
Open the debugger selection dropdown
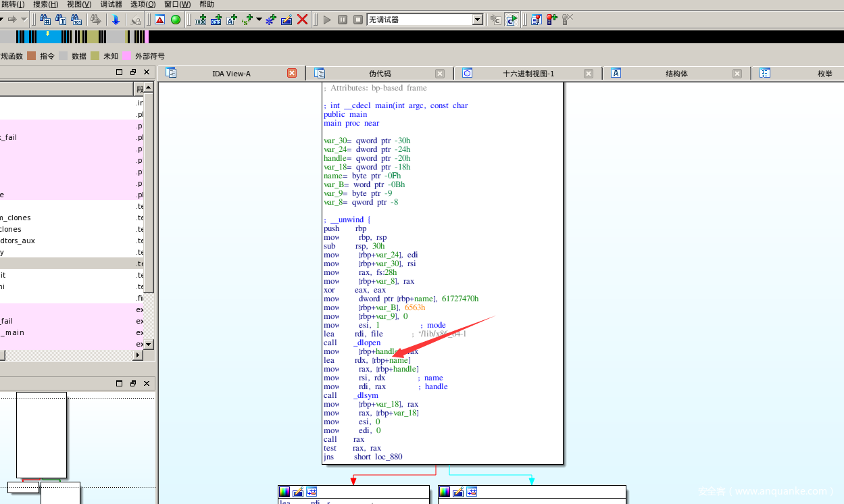click(x=478, y=20)
